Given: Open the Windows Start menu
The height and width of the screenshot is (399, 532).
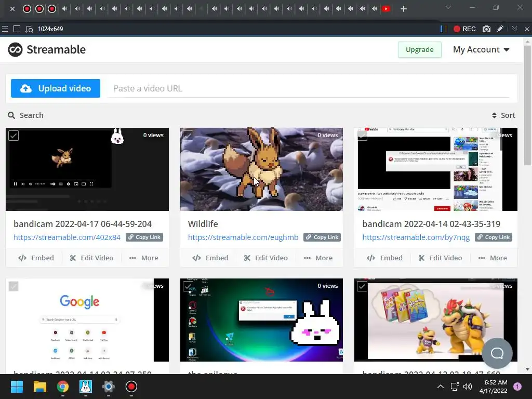Looking at the screenshot, I should [x=17, y=387].
